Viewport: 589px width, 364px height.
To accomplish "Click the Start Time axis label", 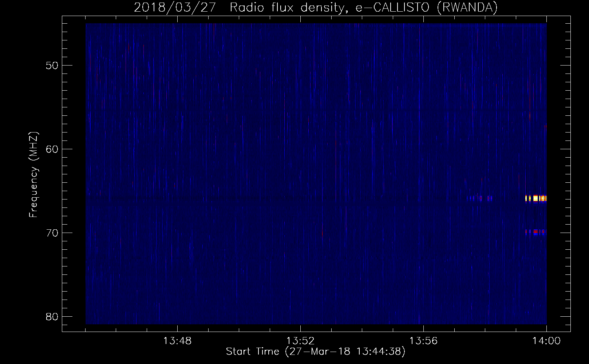I will (316, 352).
